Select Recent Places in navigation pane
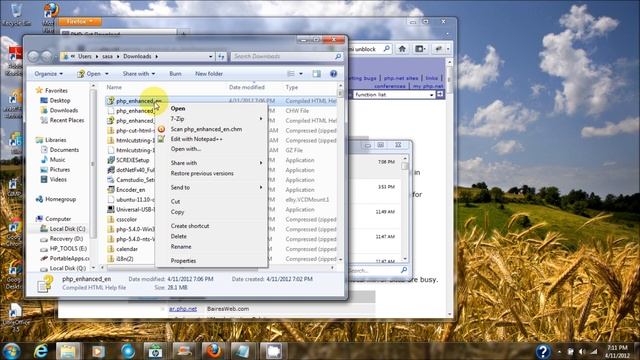The image size is (640, 360). (x=67, y=120)
